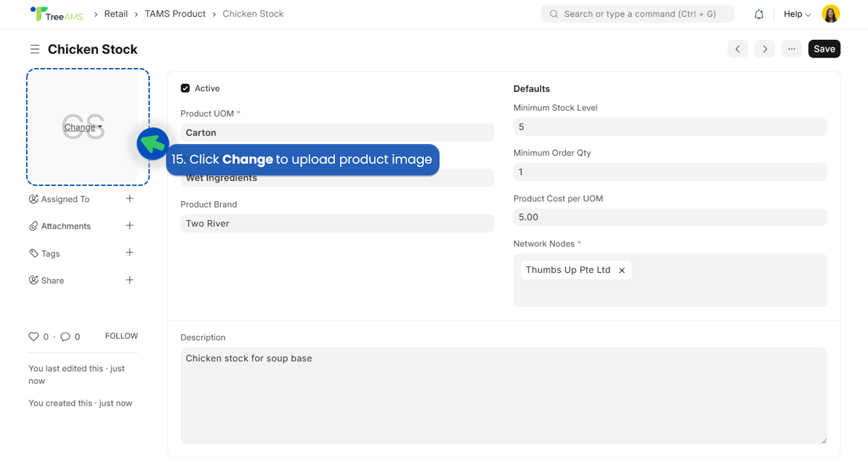Open the Product UOM Carton field
The image size is (868, 466).
pyautogui.click(x=338, y=132)
